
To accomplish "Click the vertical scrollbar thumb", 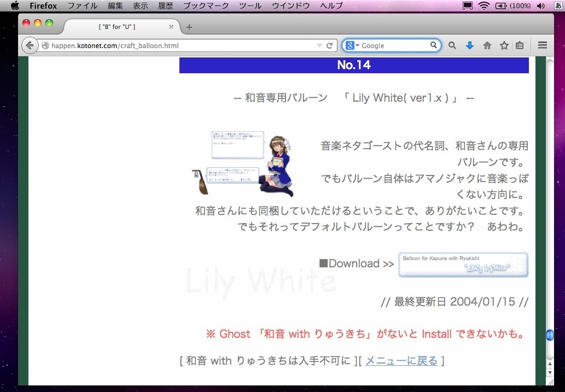I will (550, 335).
